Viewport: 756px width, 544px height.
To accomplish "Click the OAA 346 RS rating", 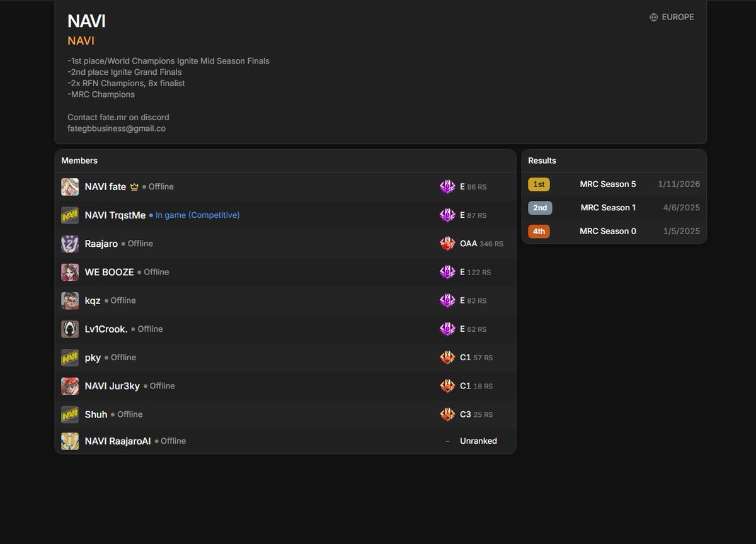I will [x=481, y=244].
